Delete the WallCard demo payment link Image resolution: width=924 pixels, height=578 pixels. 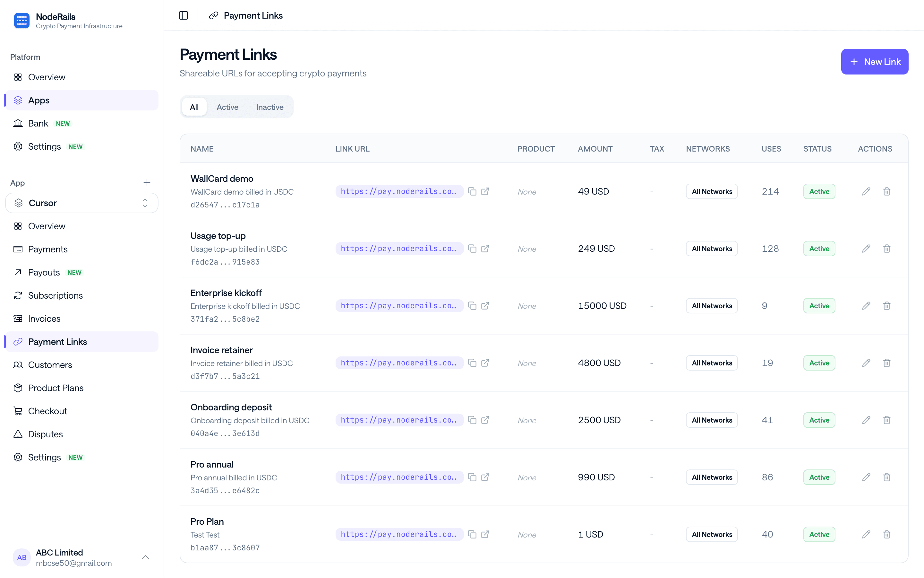tap(886, 191)
